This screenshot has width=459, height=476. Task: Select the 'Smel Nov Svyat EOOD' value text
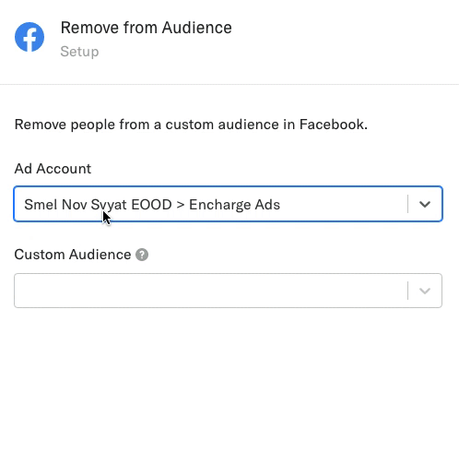pyautogui.click(x=98, y=205)
